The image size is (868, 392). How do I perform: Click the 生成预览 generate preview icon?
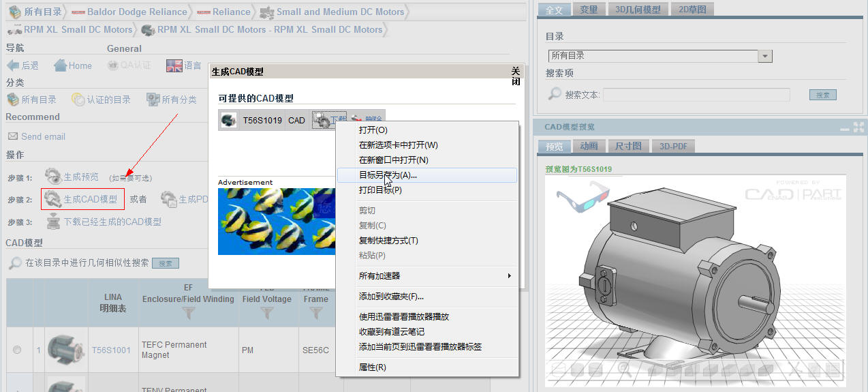tap(52, 177)
